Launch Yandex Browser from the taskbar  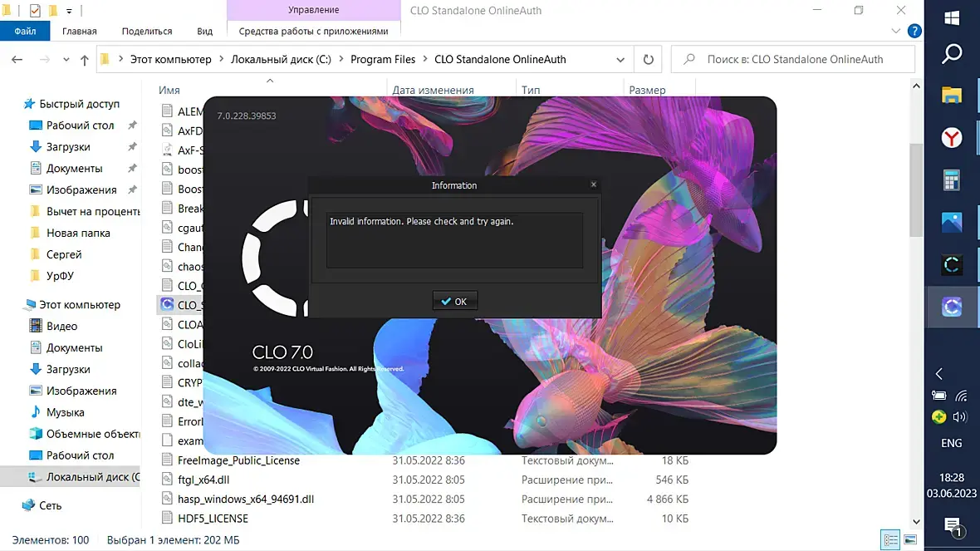coord(952,138)
